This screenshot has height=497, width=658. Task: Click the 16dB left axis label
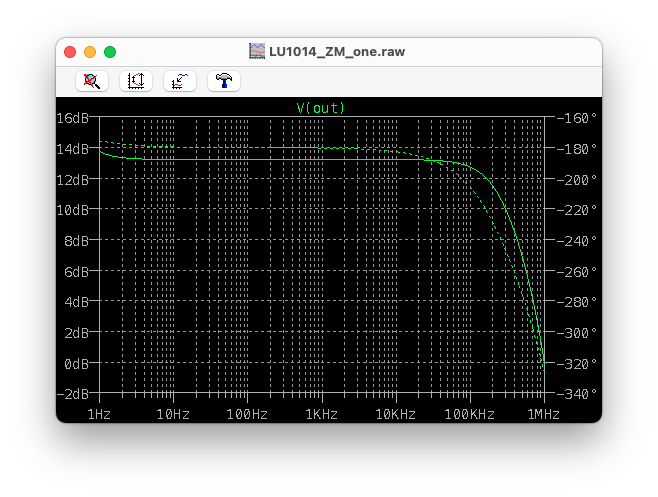(73, 118)
